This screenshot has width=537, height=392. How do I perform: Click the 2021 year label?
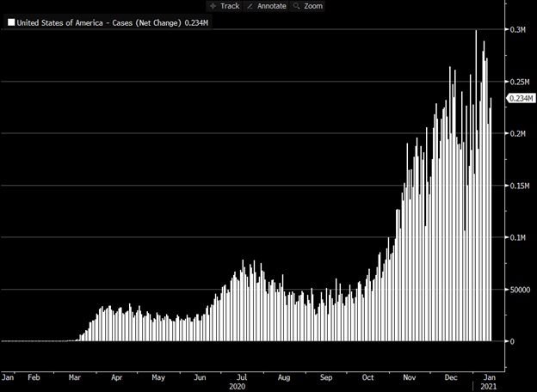[x=490, y=386]
